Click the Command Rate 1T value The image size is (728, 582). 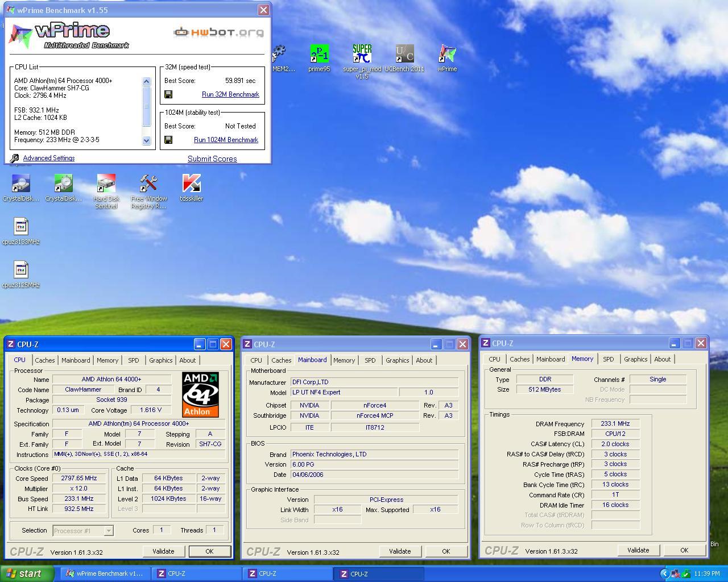click(615, 494)
